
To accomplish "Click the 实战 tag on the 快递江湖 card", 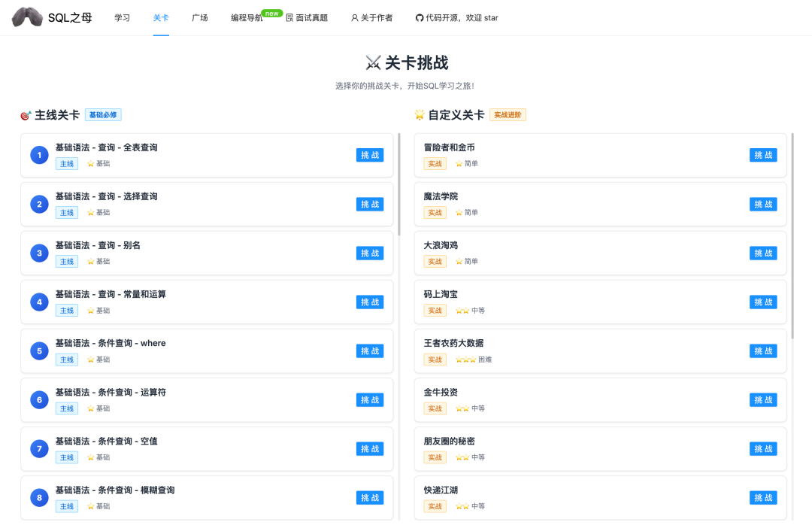I will point(435,506).
